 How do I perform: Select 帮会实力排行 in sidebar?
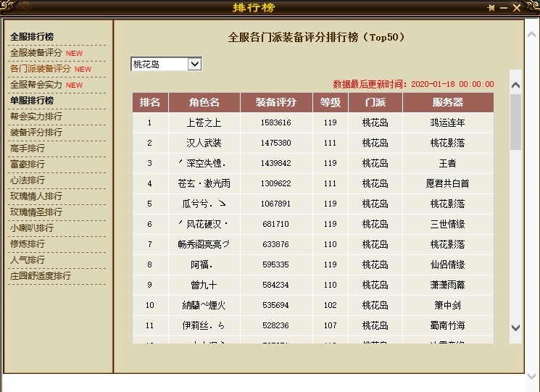pyautogui.click(x=36, y=117)
